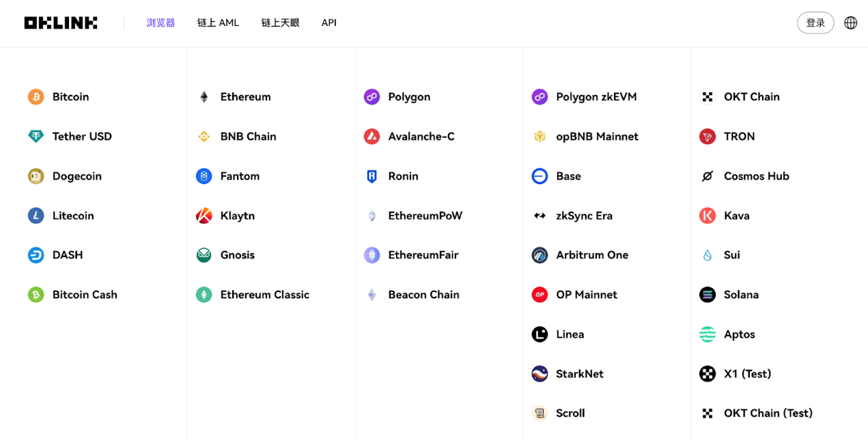Open the 链上 AML menu item
Viewport: 868px width, 440px height.
[218, 23]
